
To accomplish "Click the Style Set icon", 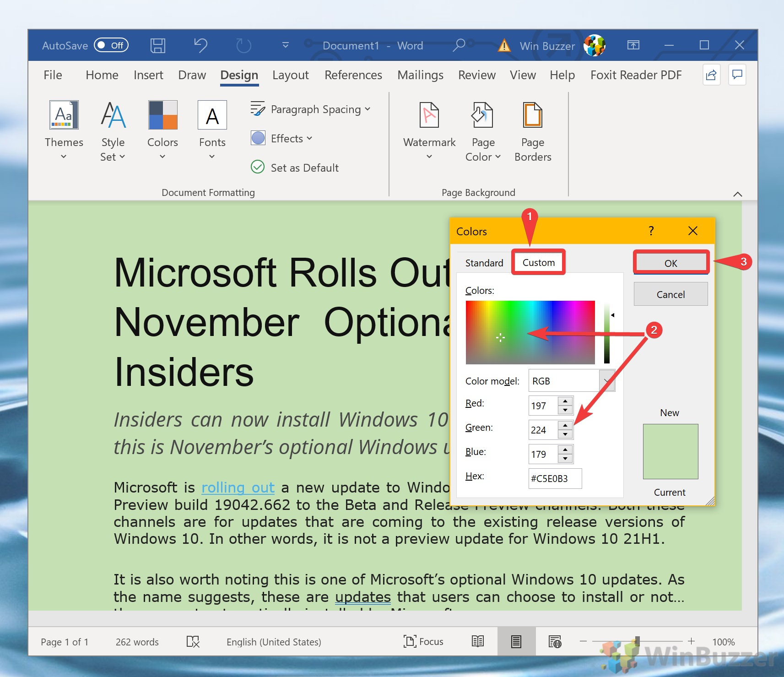I will coord(113,115).
